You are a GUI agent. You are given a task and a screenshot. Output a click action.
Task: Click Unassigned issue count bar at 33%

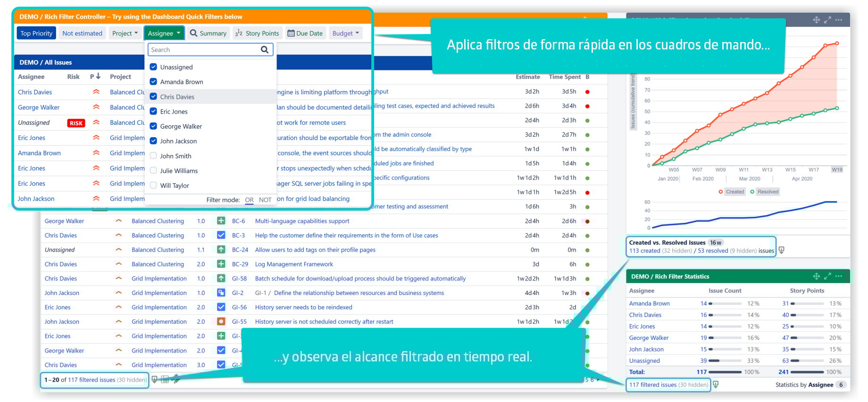725,361
